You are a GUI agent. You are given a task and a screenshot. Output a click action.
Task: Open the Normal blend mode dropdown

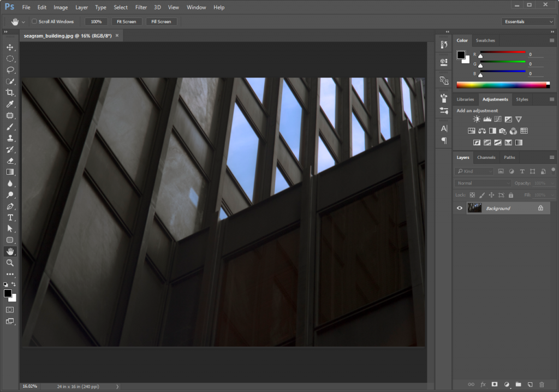click(x=483, y=183)
